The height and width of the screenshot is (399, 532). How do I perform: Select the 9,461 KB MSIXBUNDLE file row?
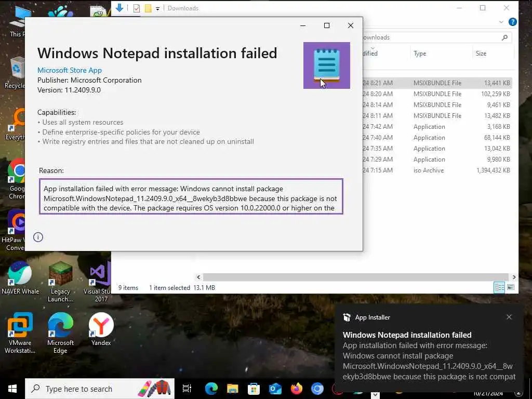(437, 104)
